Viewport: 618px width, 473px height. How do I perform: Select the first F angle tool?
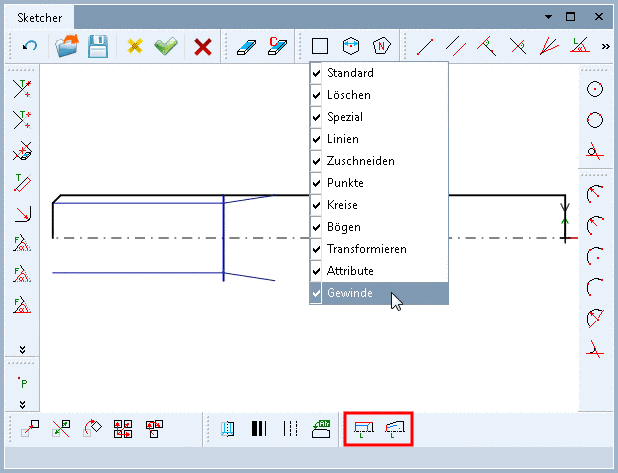point(22,244)
